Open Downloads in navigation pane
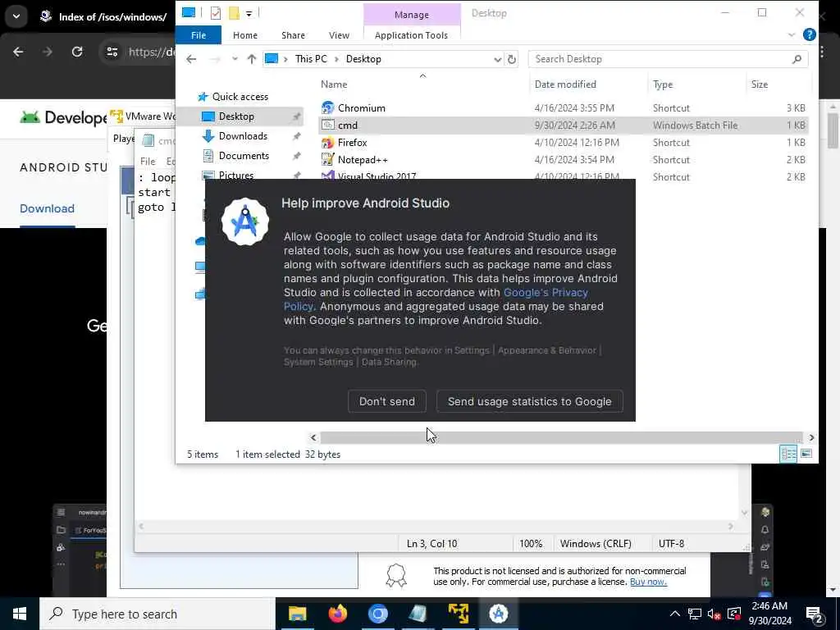840x630 pixels. (x=243, y=136)
